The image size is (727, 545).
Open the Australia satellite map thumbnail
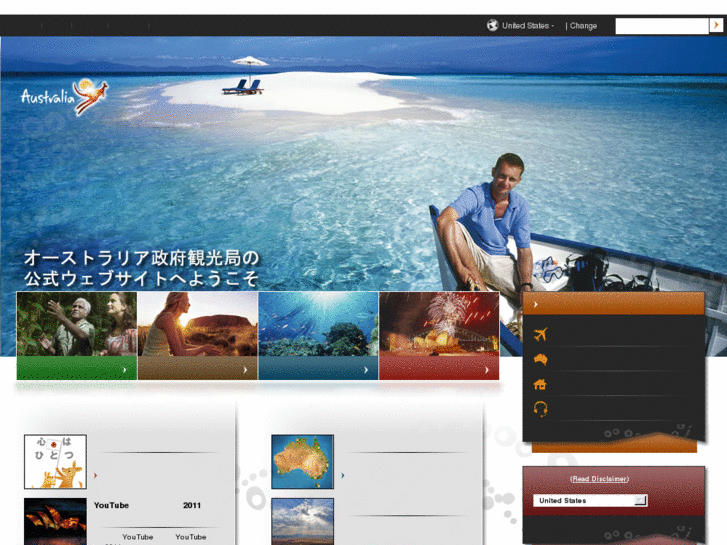pos(302,462)
